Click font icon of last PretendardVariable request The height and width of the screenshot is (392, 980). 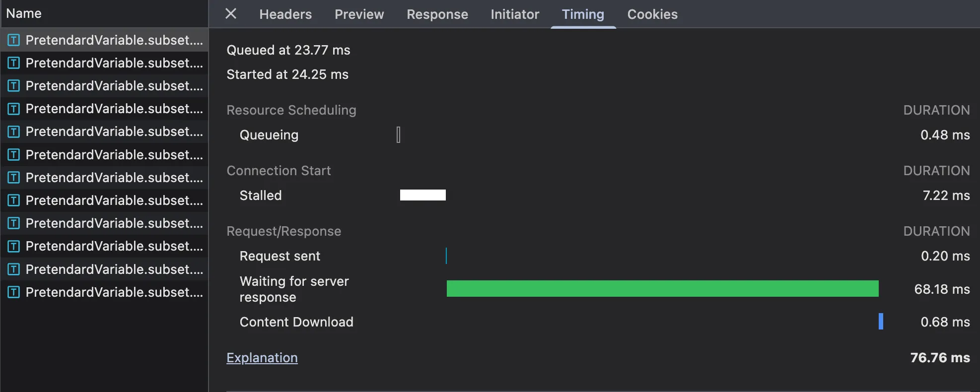[14, 292]
